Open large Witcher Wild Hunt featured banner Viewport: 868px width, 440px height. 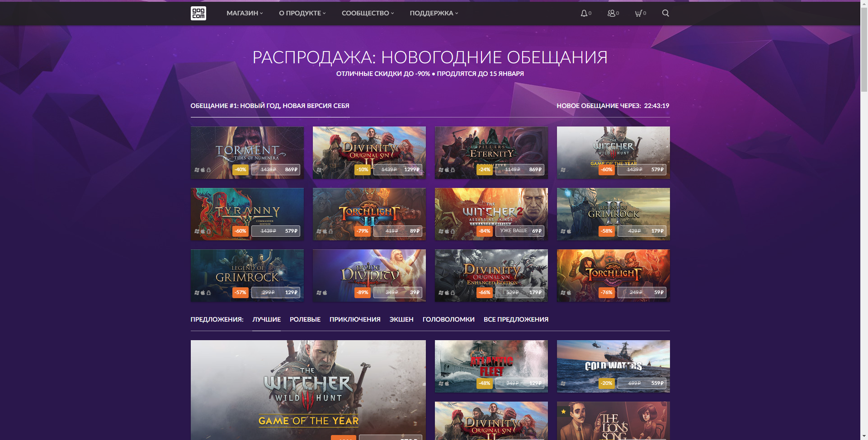click(308, 390)
